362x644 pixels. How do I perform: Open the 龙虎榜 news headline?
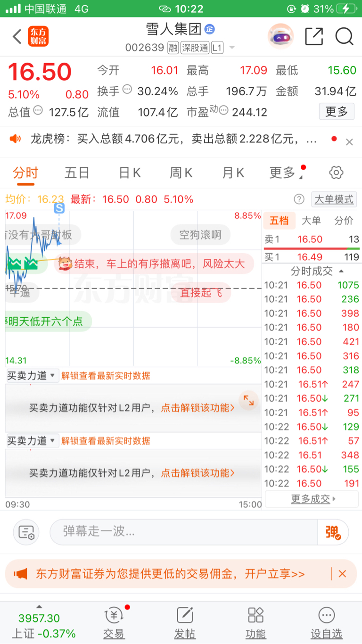click(173, 139)
